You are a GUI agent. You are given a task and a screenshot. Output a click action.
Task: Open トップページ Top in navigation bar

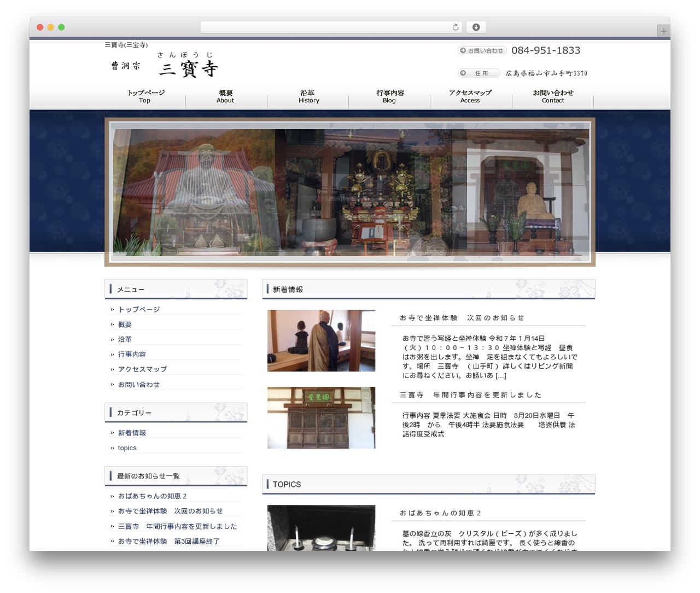click(x=145, y=96)
